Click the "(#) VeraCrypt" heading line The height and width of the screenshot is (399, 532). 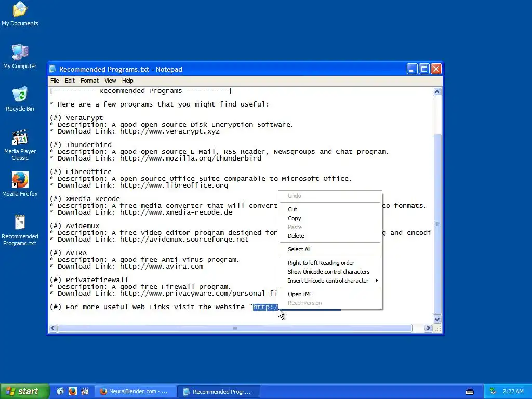click(76, 118)
